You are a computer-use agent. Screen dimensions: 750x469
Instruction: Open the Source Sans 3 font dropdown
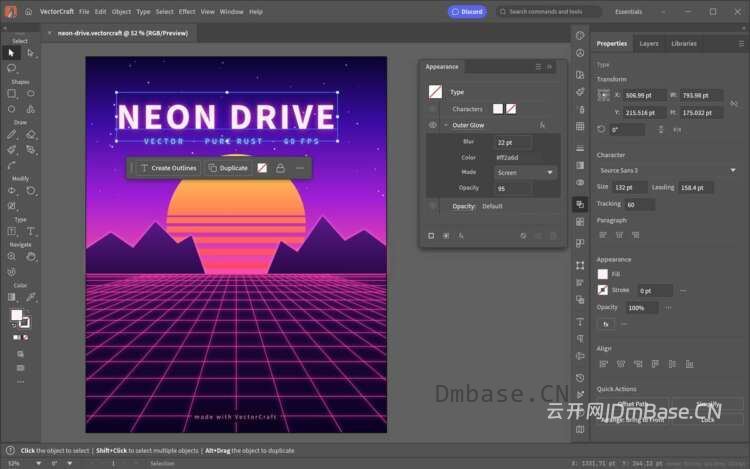(x=667, y=171)
